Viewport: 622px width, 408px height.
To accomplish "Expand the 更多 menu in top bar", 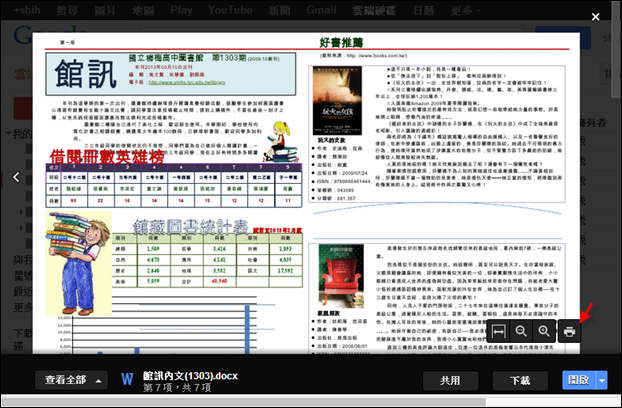I will tap(465, 10).
